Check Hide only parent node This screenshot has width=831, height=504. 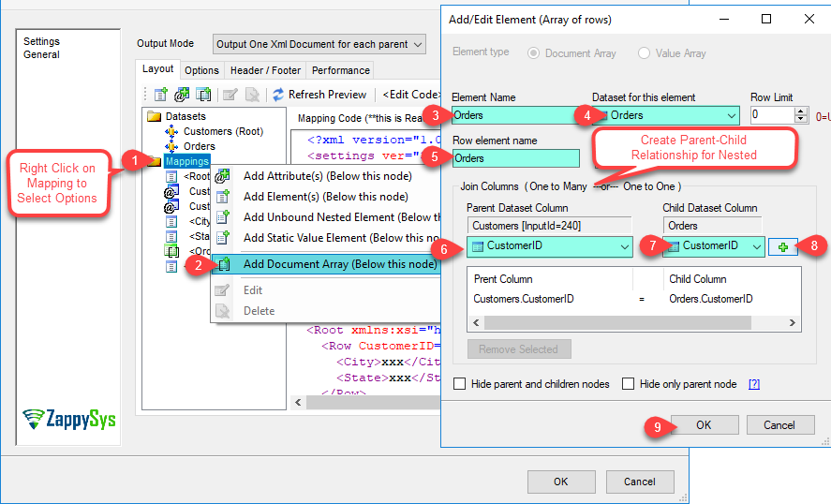[x=628, y=384]
